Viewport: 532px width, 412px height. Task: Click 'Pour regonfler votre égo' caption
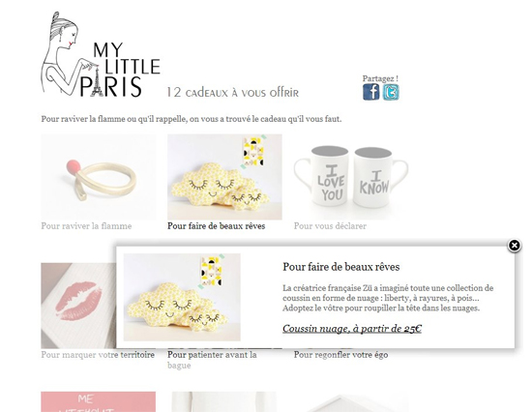point(340,355)
